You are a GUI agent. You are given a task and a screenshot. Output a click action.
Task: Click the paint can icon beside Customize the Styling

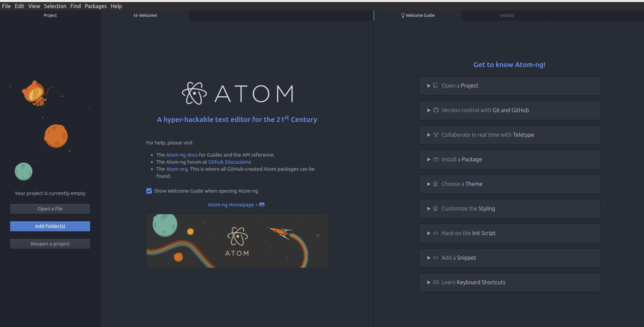pos(435,208)
